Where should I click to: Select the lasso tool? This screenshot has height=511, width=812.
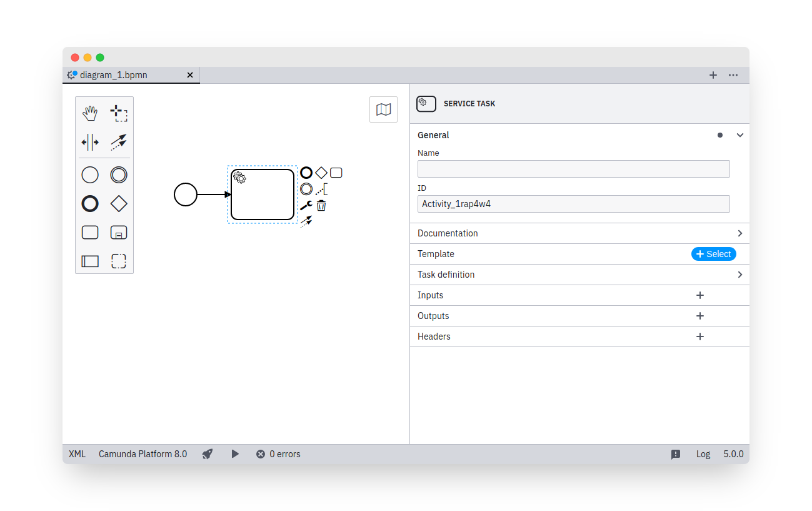point(119,113)
